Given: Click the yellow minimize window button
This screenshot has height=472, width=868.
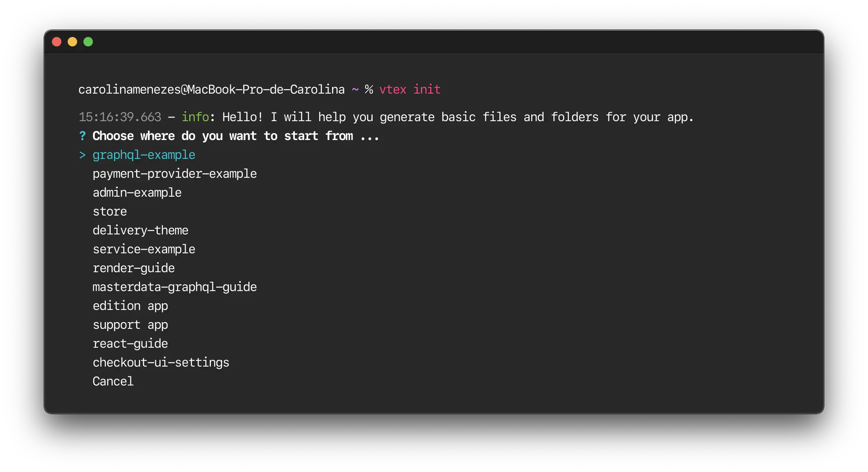Looking at the screenshot, I should click(x=72, y=41).
